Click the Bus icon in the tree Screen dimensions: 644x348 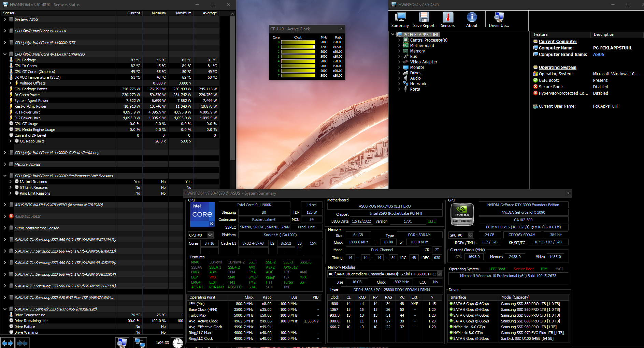tap(406, 56)
